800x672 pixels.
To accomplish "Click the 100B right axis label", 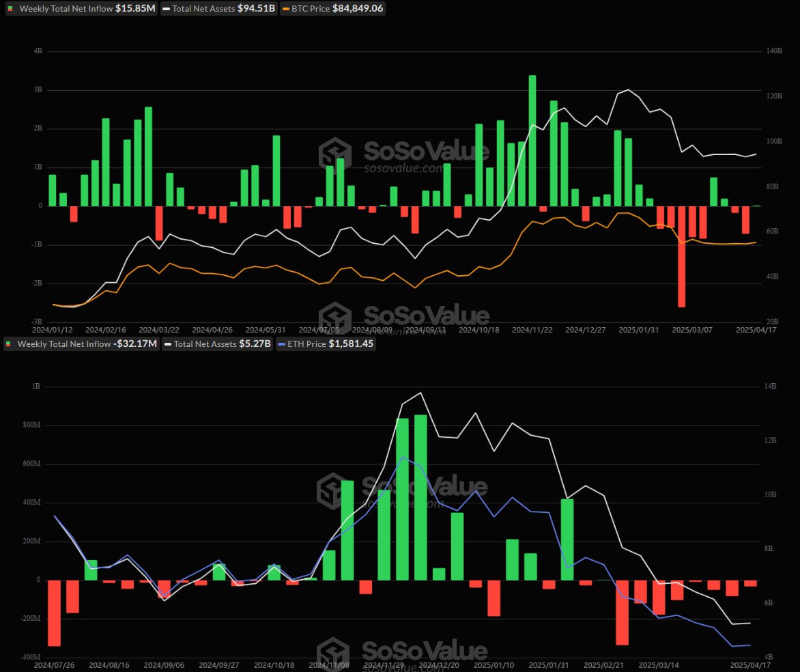I will point(774,141).
